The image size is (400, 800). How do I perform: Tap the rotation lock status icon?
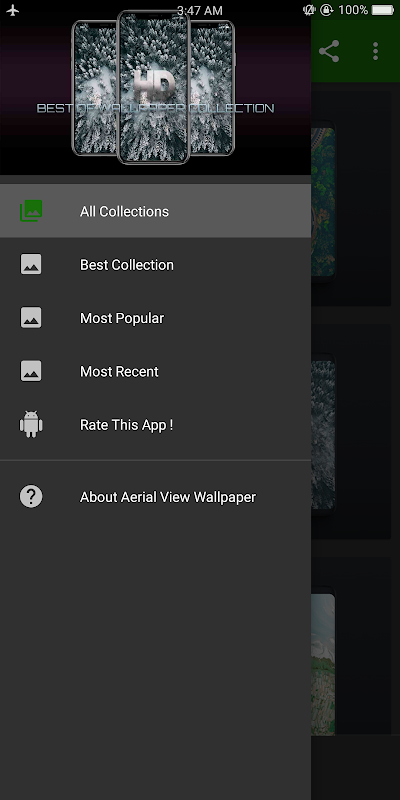click(x=327, y=10)
